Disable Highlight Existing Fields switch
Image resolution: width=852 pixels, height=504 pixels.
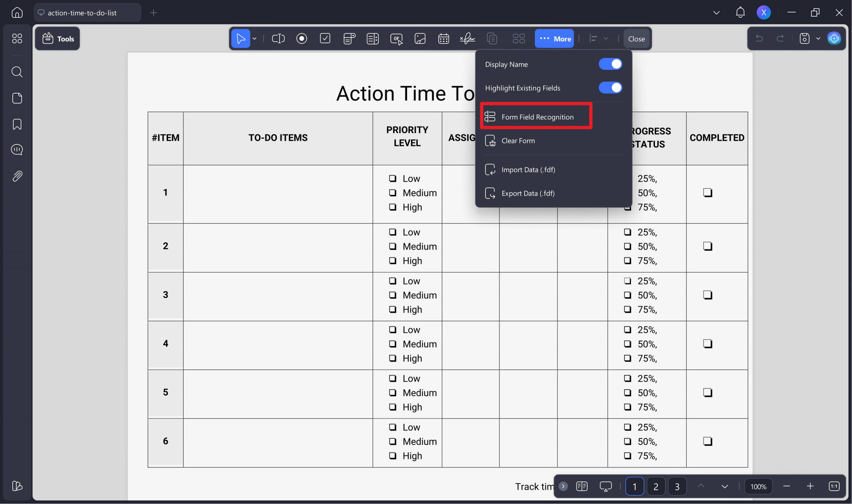coord(610,87)
